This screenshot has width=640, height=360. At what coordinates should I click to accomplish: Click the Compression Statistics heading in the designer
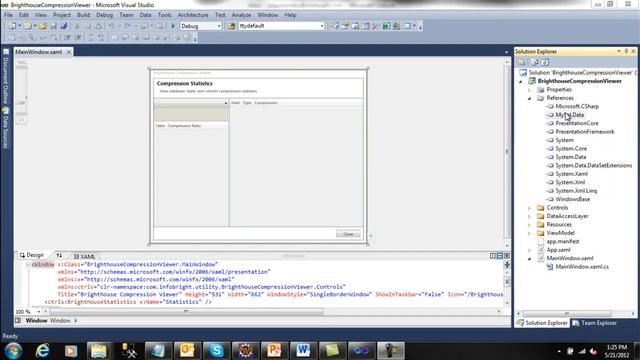[x=184, y=83]
